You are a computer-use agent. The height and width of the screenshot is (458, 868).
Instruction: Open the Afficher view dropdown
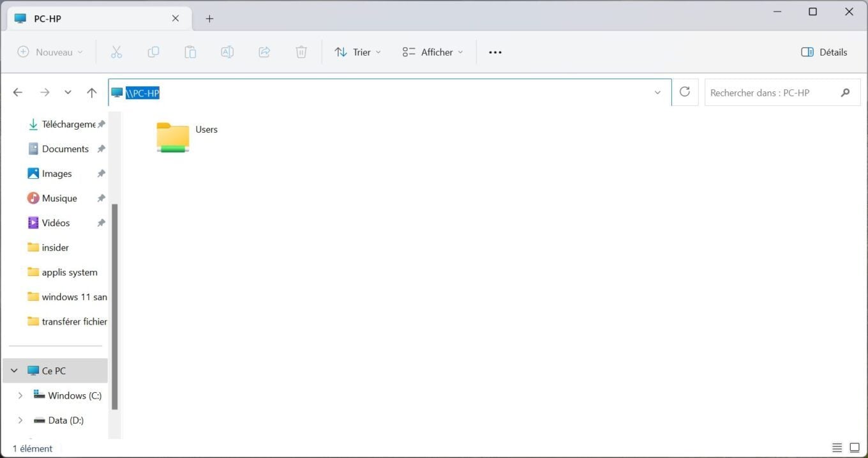[x=433, y=52]
